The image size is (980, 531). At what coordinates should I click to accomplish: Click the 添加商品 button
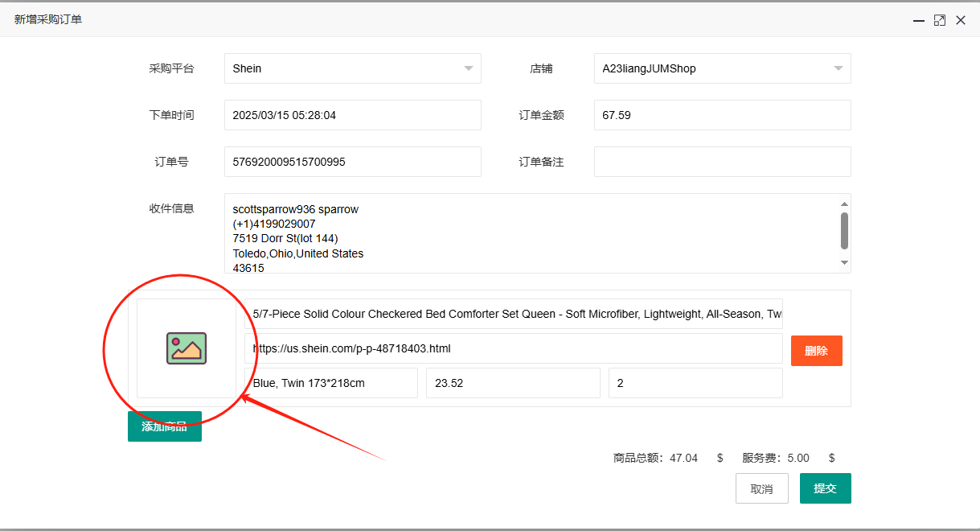pyautogui.click(x=165, y=426)
